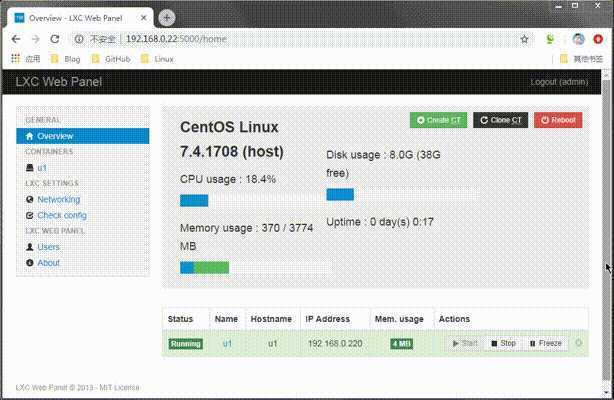Click the Running status badge for u1
This screenshot has height=400, width=614.
[186, 344]
